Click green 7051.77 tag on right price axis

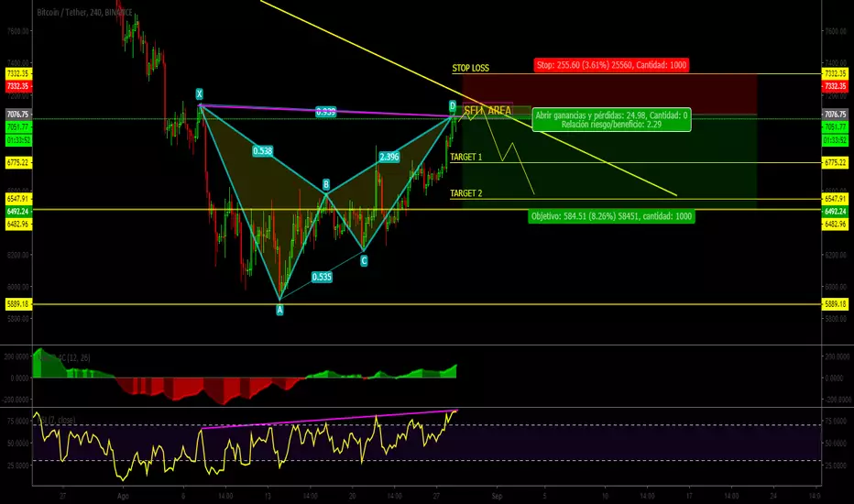click(x=835, y=127)
